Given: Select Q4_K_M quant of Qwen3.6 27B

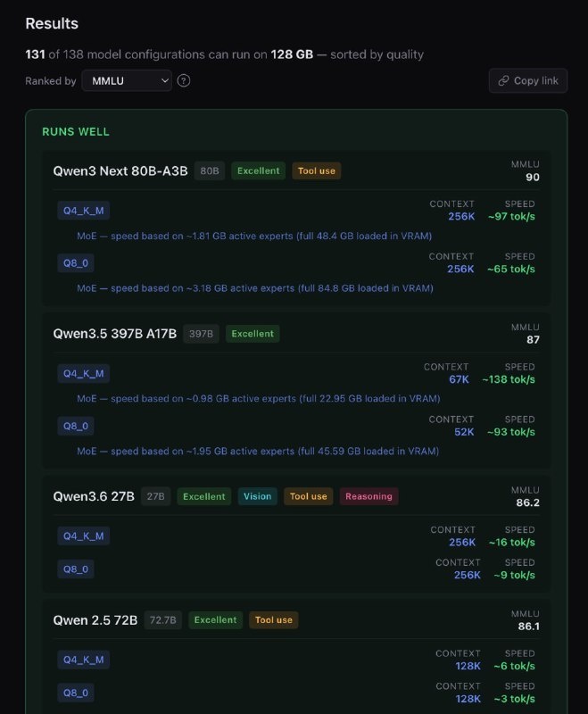Looking at the screenshot, I should click(83, 536).
